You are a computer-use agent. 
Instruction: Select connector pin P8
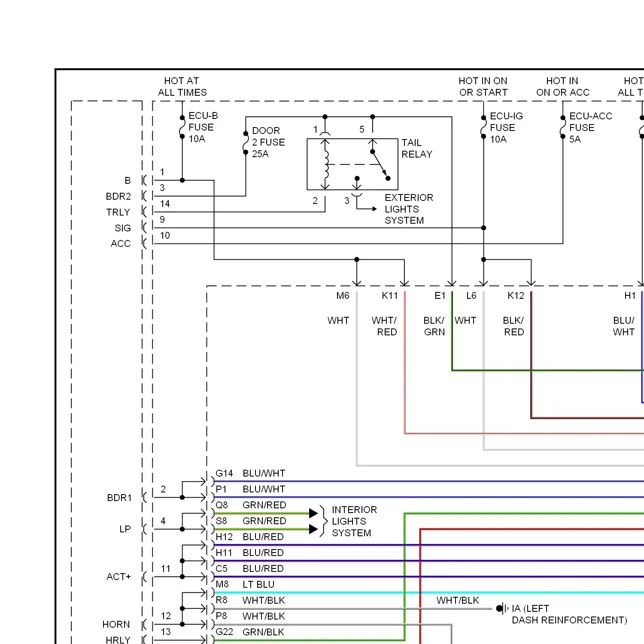(x=221, y=616)
